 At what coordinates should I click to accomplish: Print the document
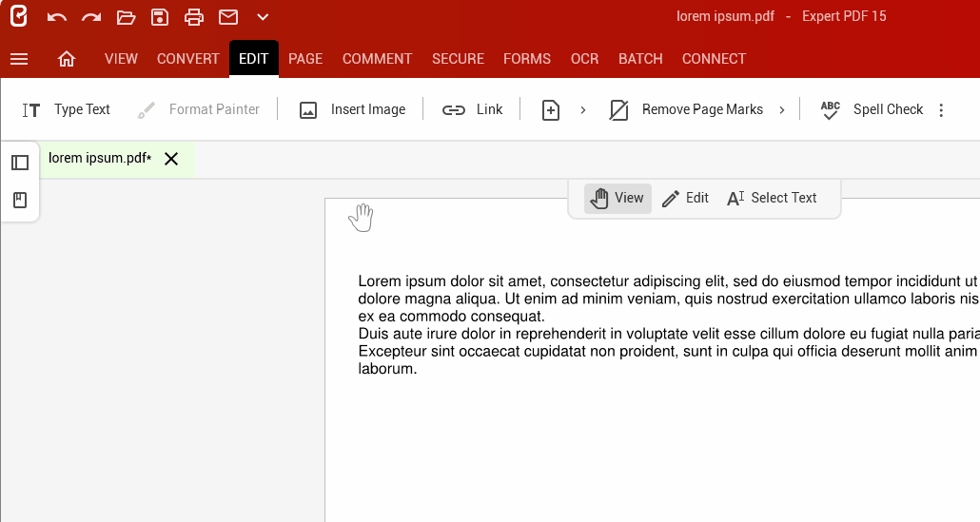pos(194,17)
